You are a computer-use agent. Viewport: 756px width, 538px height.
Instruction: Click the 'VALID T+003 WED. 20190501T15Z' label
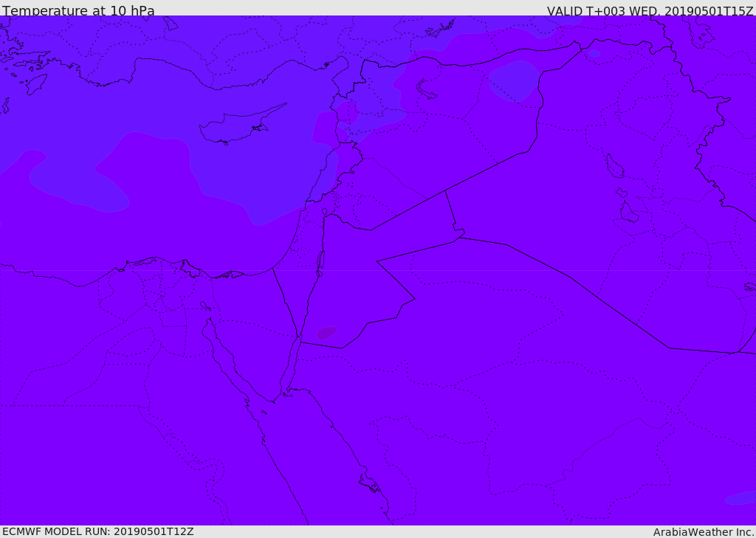pos(650,10)
